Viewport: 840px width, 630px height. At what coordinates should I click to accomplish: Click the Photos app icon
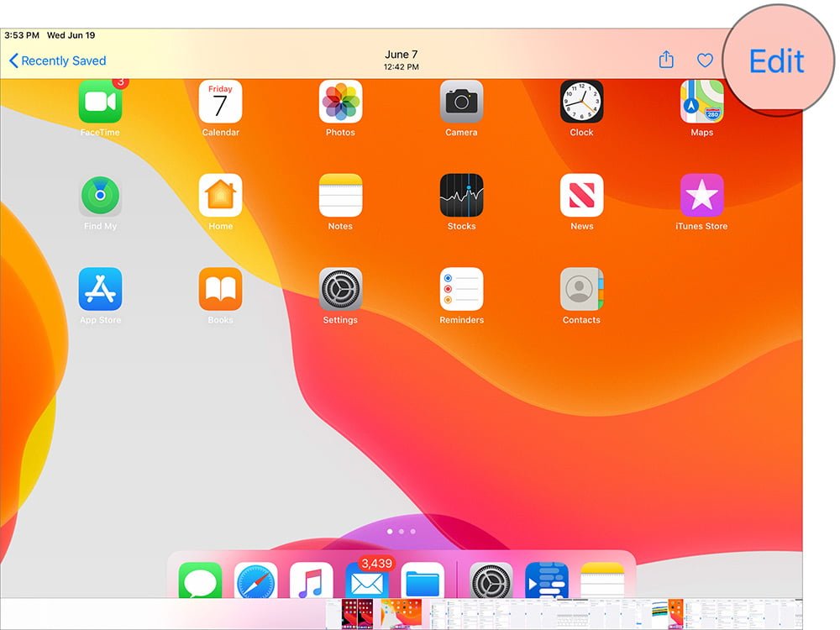(341, 102)
